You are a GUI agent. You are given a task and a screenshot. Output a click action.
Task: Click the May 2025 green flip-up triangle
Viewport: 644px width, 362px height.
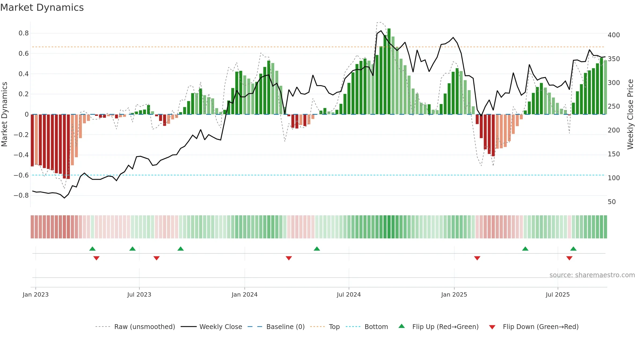(525, 249)
